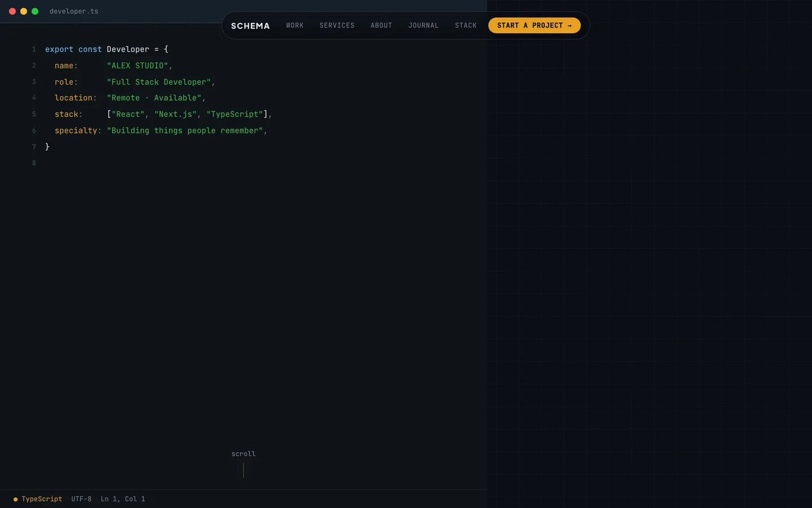
Task: Click the export keyword on line 1
Action: (x=59, y=49)
